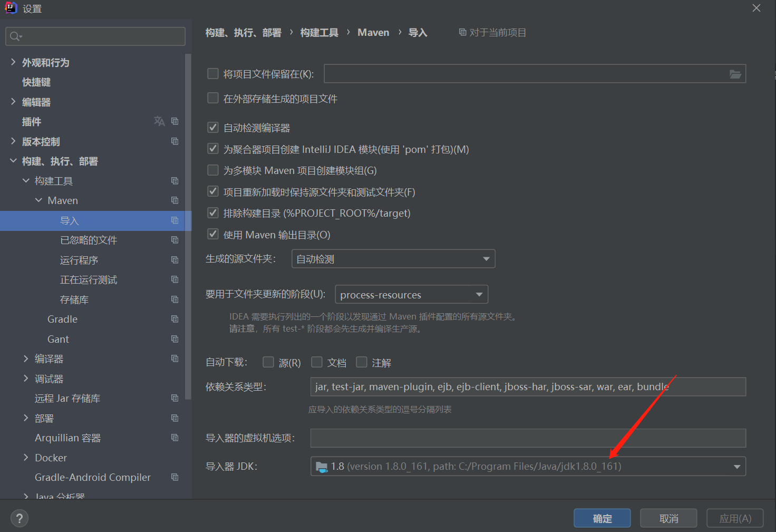The image size is (776, 532).
Task: Click the 导入器的虚拟机选项 input field
Action: coord(527,438)
